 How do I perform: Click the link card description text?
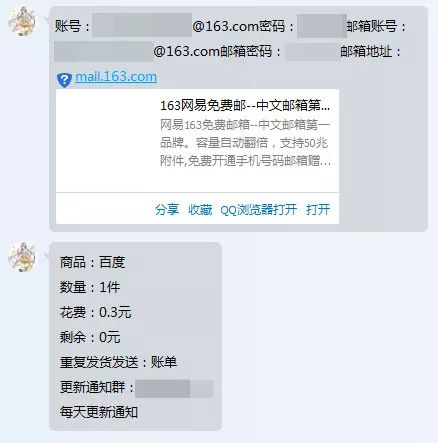(245, 143)
